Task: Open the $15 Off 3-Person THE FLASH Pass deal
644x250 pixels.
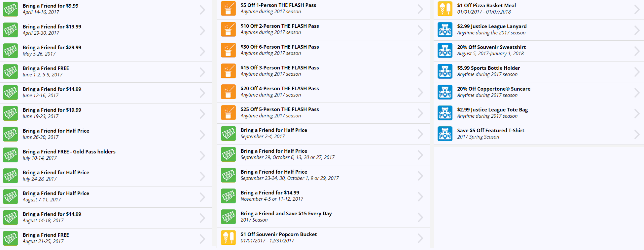Action: pyautogui.click(x=279, y=71)
